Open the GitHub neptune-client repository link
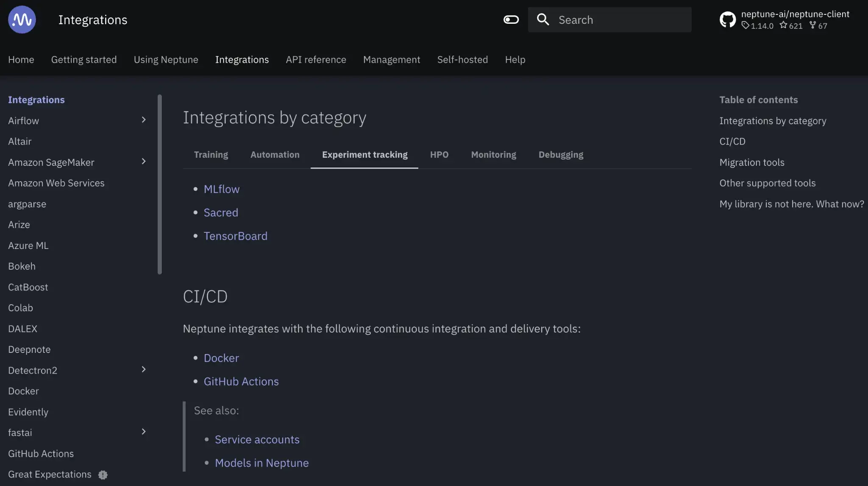868x486 pixels. coord(784,20)
